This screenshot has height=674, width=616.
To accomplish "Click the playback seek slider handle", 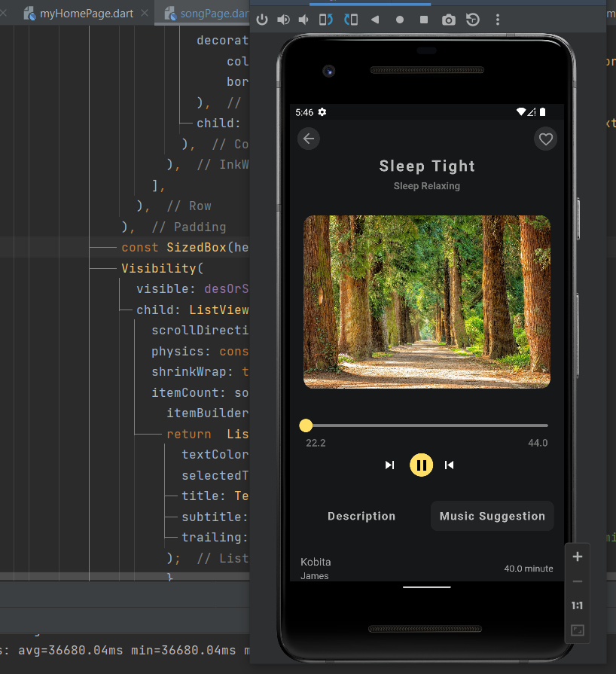I will coord(306,425).
